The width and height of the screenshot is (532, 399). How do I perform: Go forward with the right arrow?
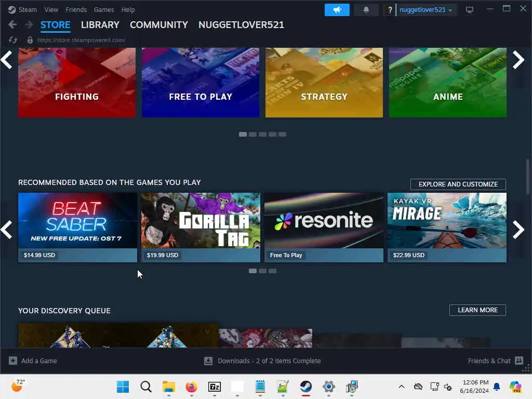coord(29,24)
